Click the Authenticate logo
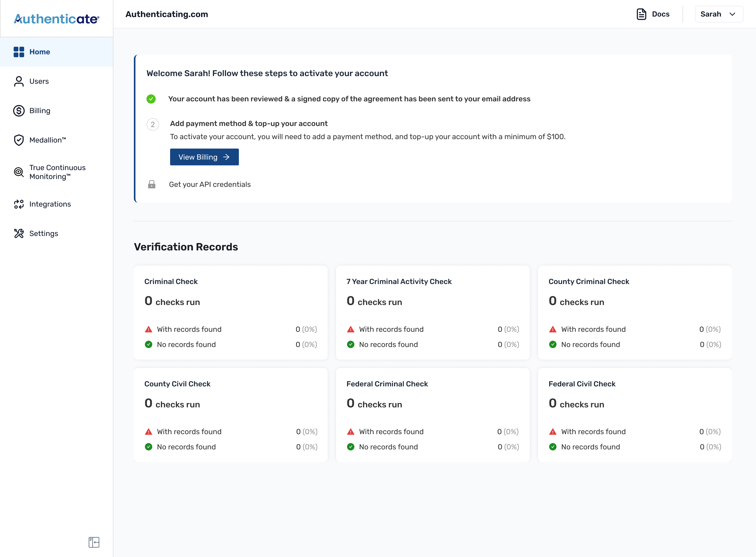756x557 pixels. pyautogui.click(x=56, y=19)
